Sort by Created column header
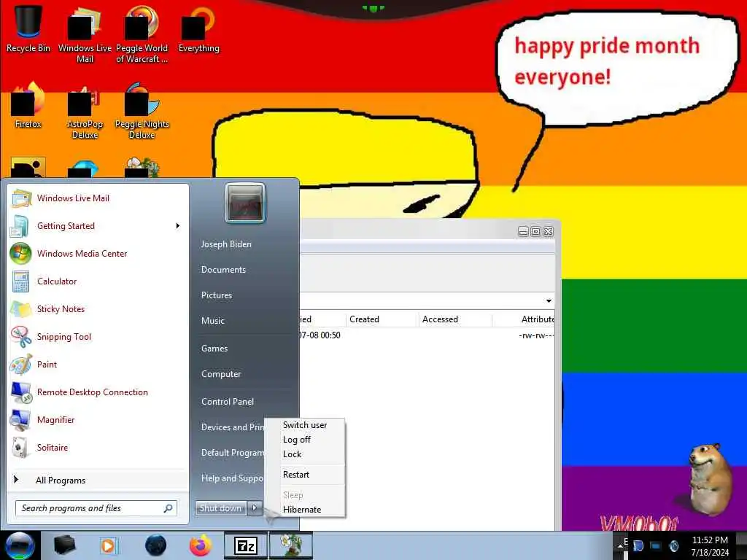This screenshot has height=560, width=747. tap(382, 319)
